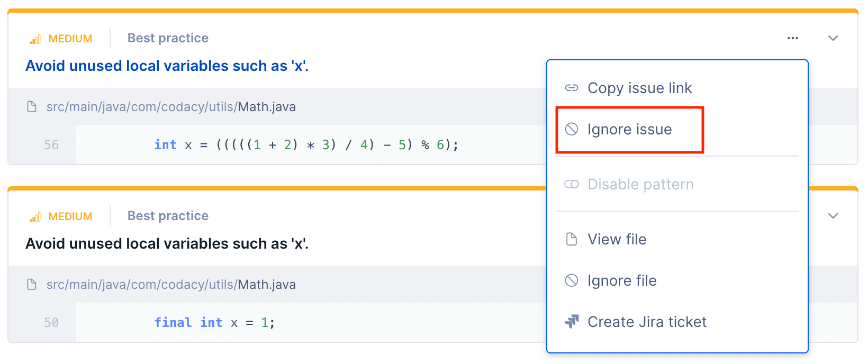Screen dimensions: 868x364
Task: Click the crossed-circle icon next to Ignore issue
Action: pos(572,129)
